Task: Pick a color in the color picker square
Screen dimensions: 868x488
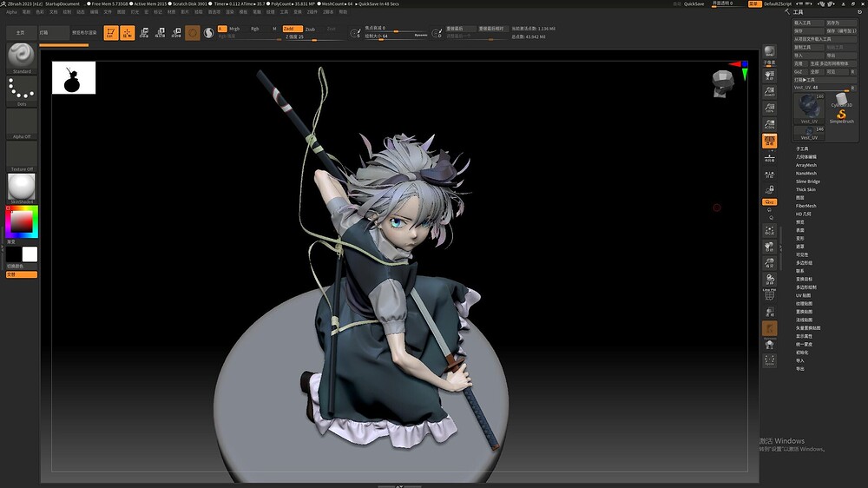Action: tap(22, 221)
